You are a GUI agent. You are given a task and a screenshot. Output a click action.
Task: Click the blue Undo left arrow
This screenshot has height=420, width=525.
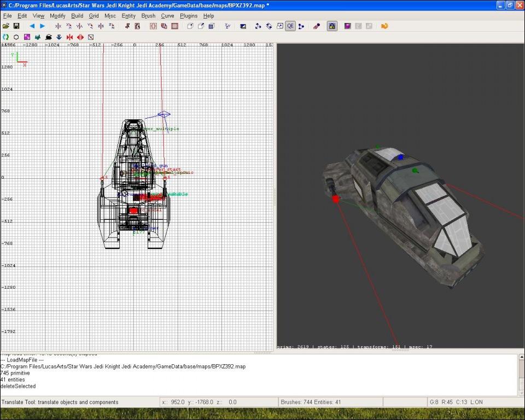coord(32,26)
